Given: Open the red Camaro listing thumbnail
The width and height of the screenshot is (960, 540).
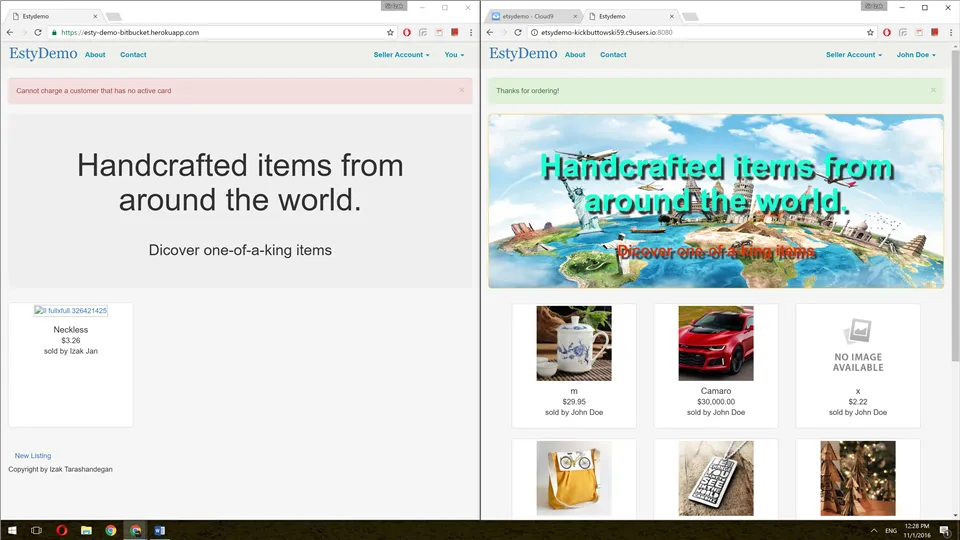Looking at the screenshot, I should point(716,343).
